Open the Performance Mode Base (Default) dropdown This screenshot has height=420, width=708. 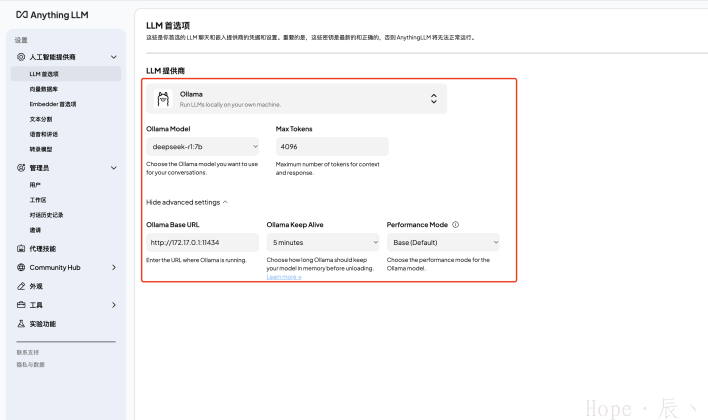[443, 243]
